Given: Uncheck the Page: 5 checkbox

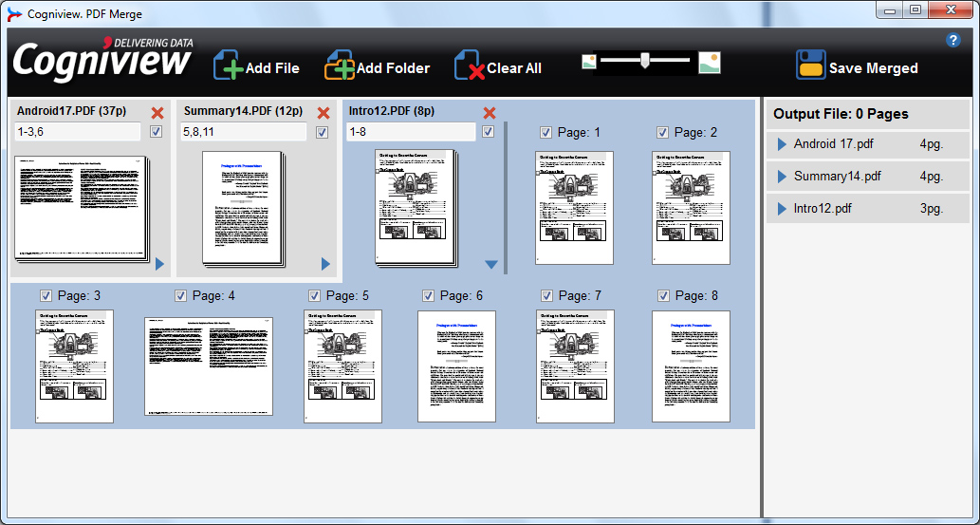Looking at the screenshot, I should click(314, 296).
